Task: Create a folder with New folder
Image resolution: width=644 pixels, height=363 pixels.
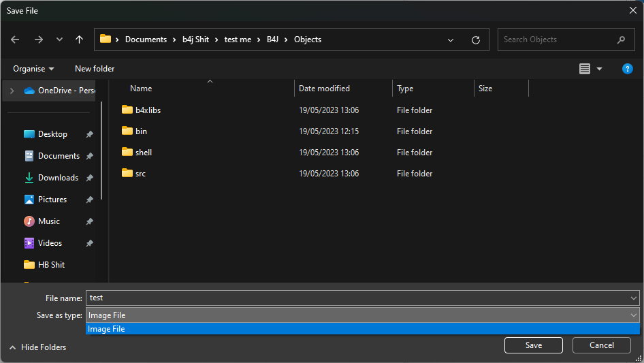Action: point(95,69)
